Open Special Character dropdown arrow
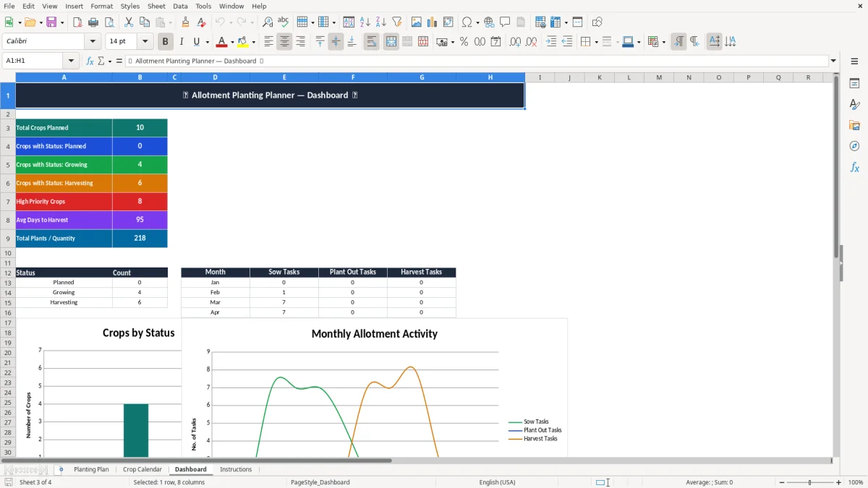 (x=477, y=22)
